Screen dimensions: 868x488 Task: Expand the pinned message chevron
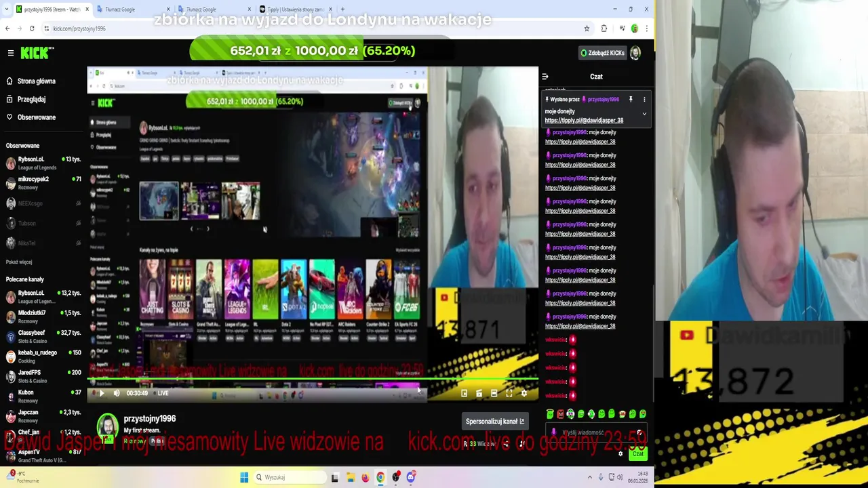[x=644, y=113]
